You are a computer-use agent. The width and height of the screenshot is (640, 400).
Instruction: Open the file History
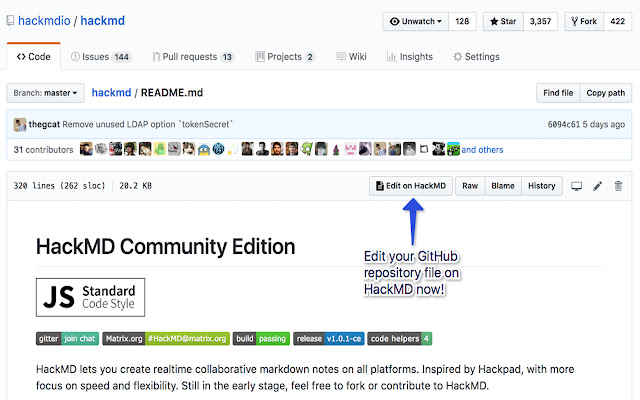tap(542, 186)
